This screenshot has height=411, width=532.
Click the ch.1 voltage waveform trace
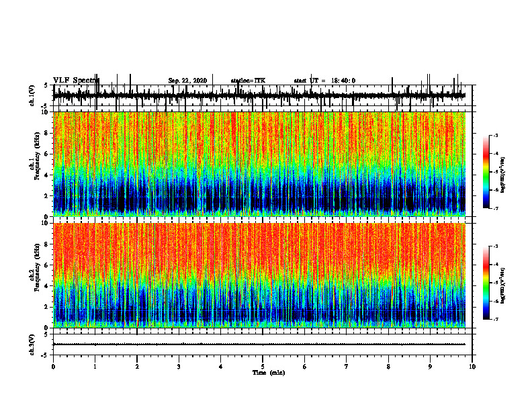(x=259, y=95)
